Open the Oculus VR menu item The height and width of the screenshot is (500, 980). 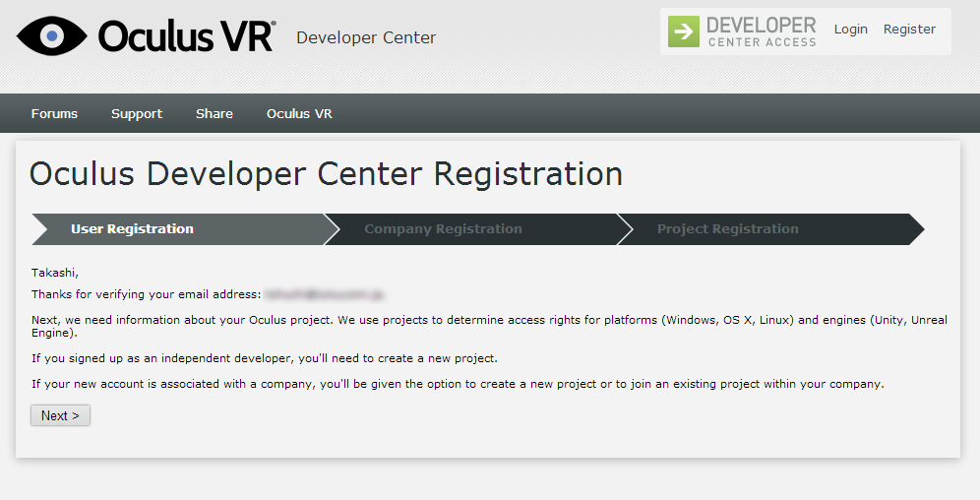[299, 114]
